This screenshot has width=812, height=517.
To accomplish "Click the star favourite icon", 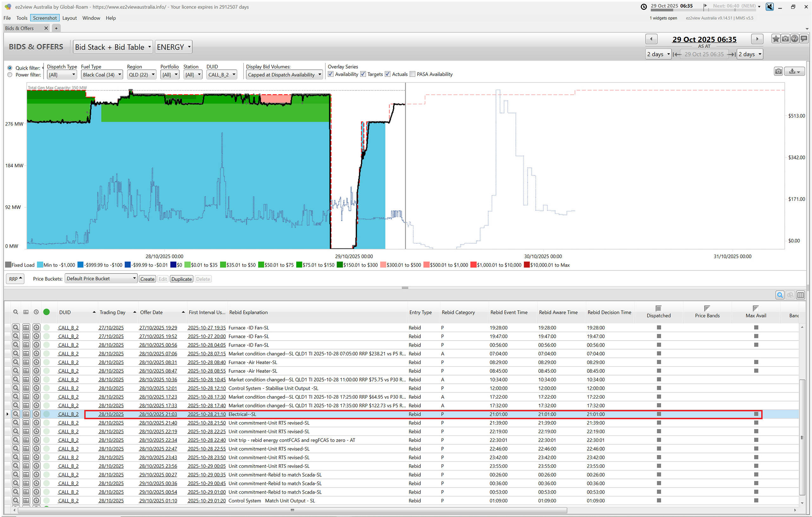I will click(x=776, y=39).
